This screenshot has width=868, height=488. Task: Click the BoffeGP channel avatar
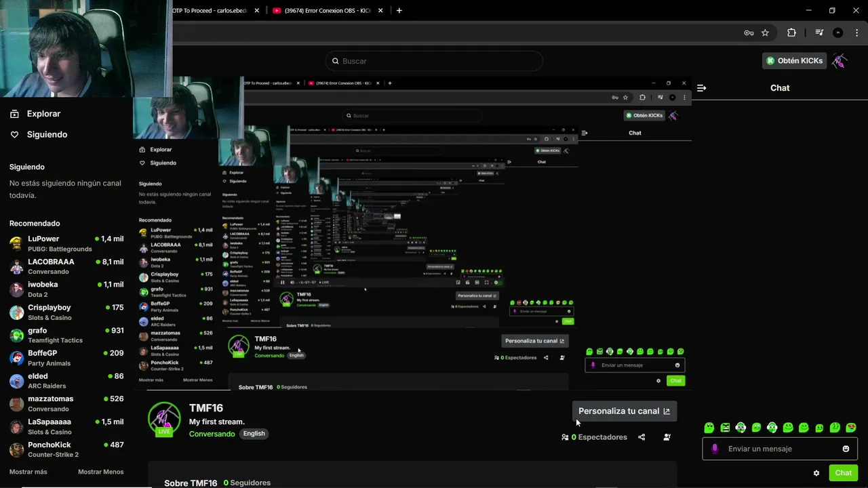coord(17,358)
